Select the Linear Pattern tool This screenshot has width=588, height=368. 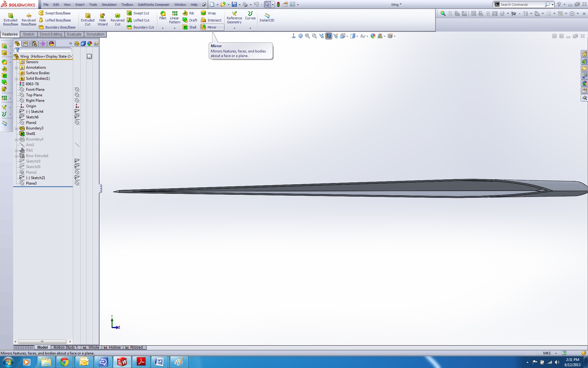175,17
